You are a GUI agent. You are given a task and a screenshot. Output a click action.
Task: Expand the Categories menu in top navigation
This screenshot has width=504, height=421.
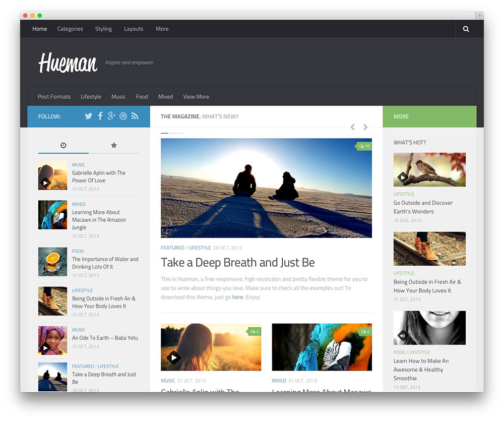[70, 29]
